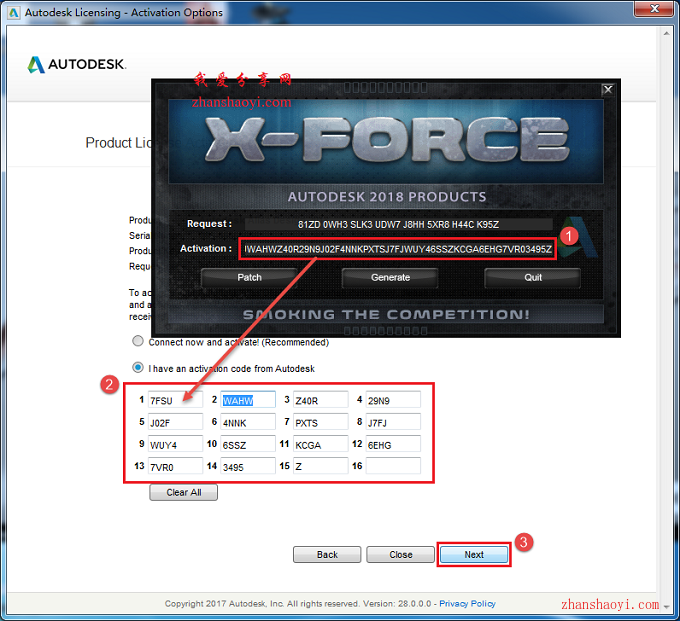680x621 pixels.
Task: Click activation code field 14 containing 3495
Action: (x=248, y=466)
